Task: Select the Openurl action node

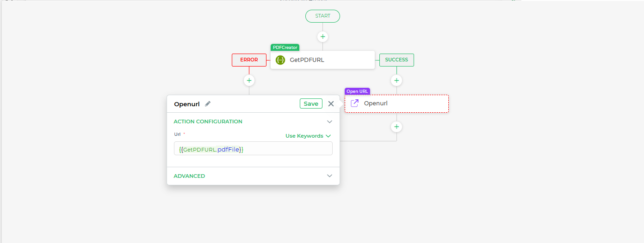Action: pyautogui.click(x=396, y=103)
